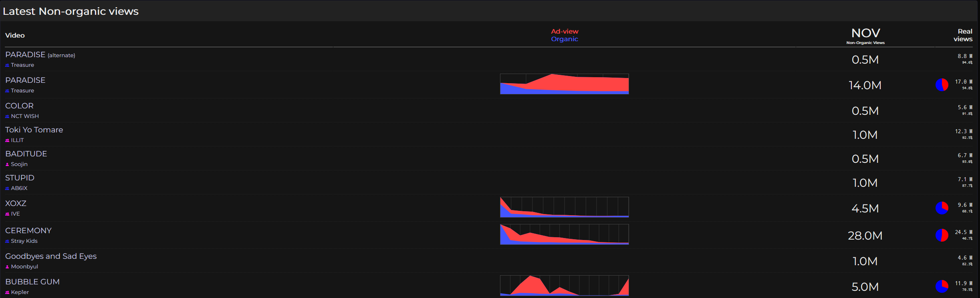Screen dimensions: 980x298
Task: Click the 4.5M value for XOXZ
Action: [x=865, y=208]
